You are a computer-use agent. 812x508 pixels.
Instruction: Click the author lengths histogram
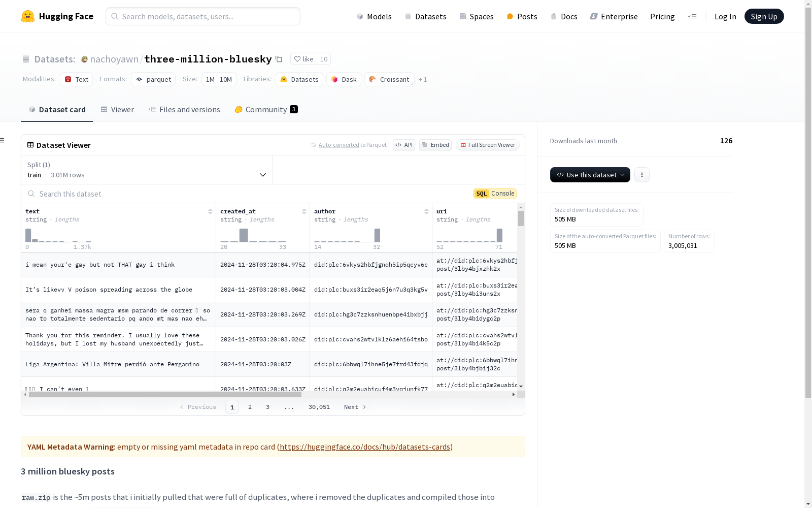click(x=347, y=235)
